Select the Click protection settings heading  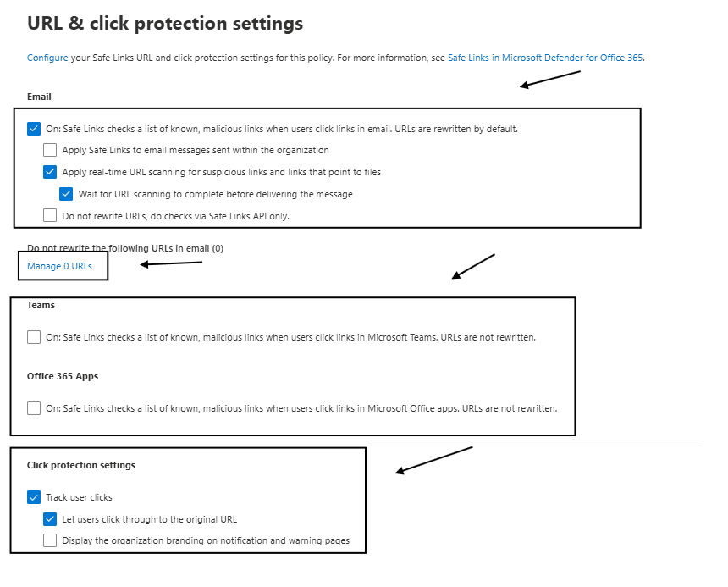pyautogui.click(x=81, y=465)
